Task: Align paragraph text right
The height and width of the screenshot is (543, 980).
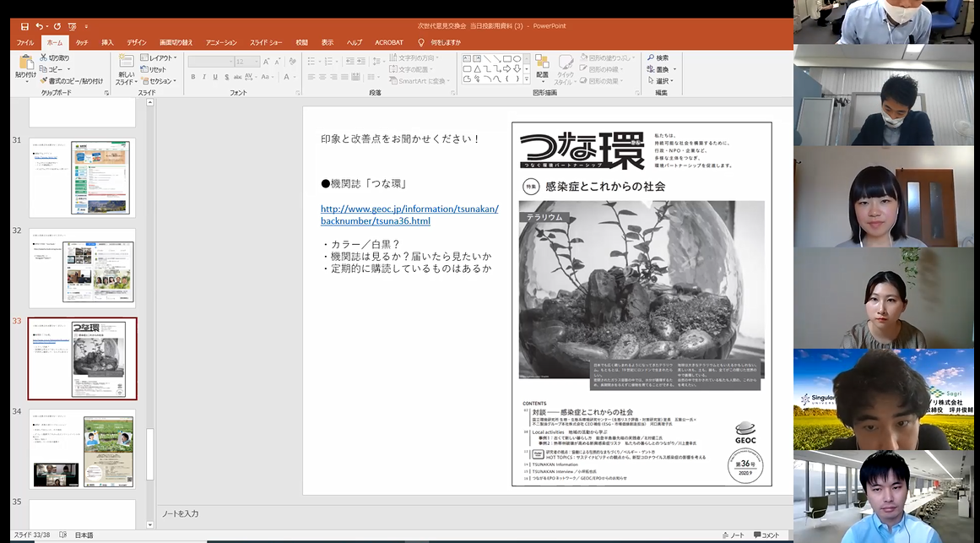Action: coord(335,77)
